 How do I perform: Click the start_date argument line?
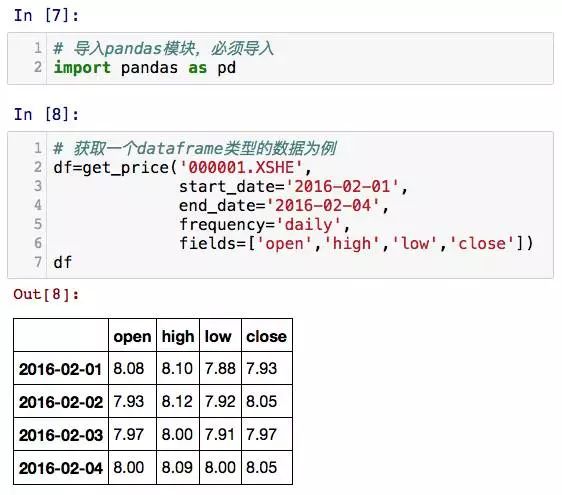tap(293, 186)
